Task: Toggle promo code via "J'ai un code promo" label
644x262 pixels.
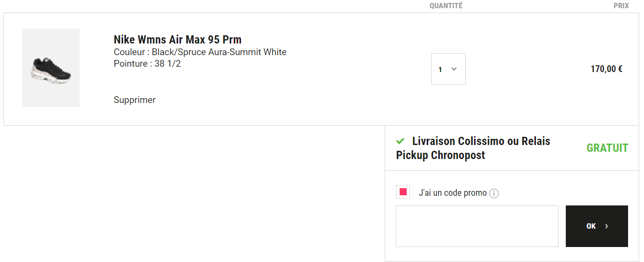Action: (x=453, y=193)
